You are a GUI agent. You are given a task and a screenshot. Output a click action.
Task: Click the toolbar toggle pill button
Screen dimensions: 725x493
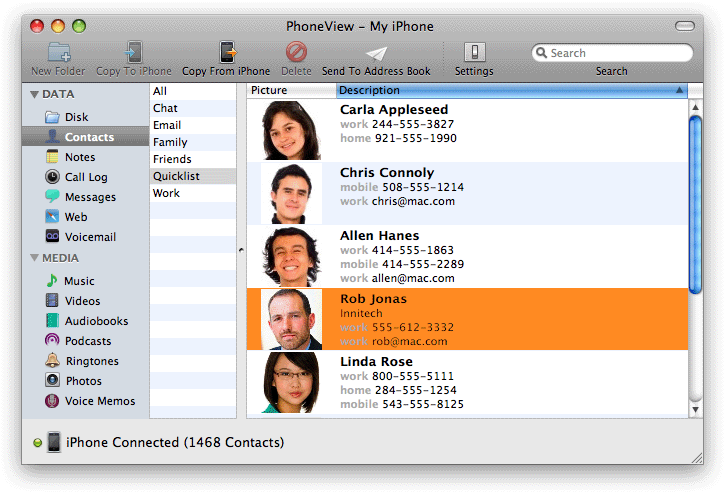tap(684, 25)
